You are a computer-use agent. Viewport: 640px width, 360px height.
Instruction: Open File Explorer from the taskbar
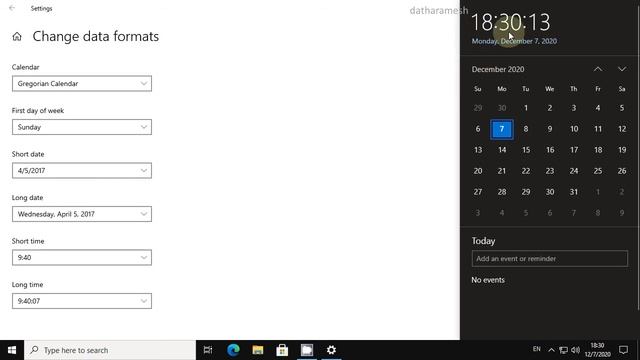pos(258,350)
